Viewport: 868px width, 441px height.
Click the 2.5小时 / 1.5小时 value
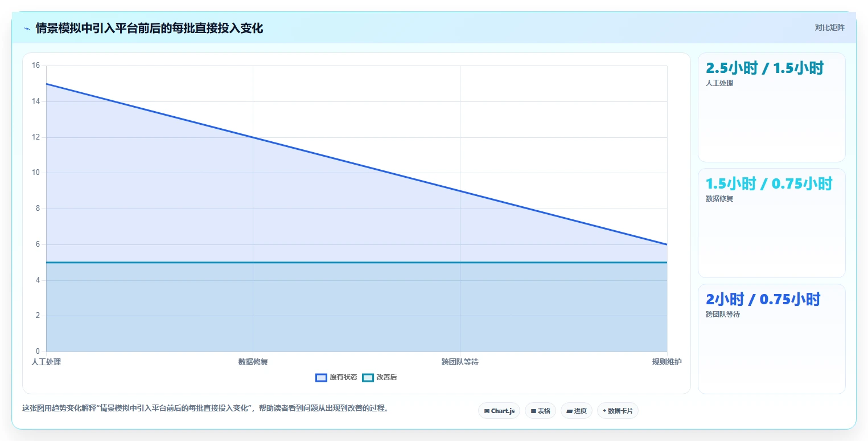point(764,68)
